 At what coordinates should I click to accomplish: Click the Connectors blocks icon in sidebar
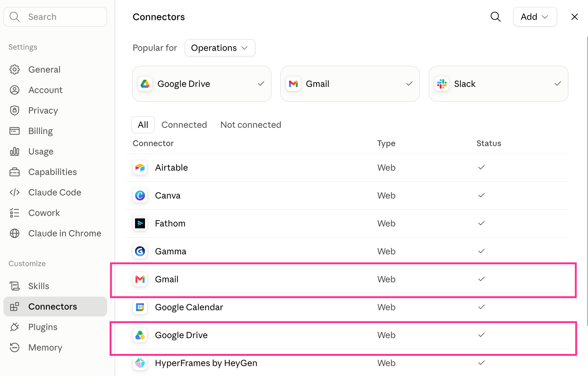tap(15, 307)
